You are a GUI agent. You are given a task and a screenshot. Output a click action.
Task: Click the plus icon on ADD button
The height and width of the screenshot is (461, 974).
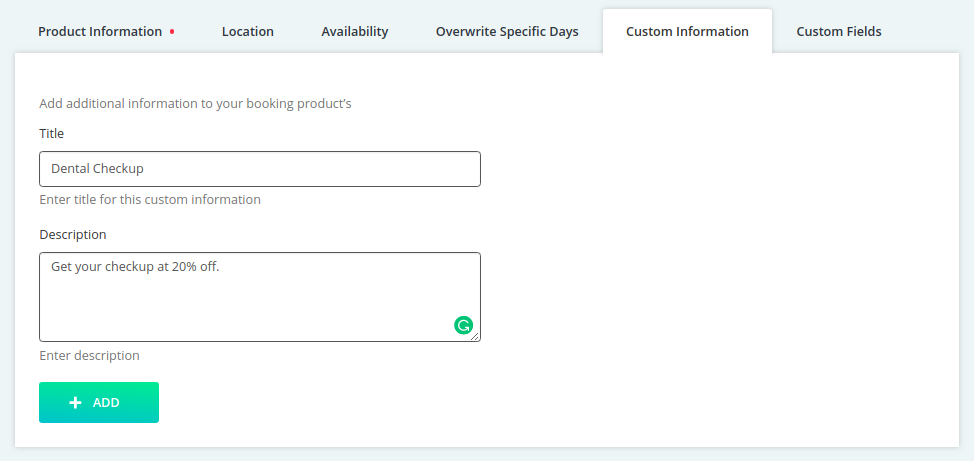point(75,403)
